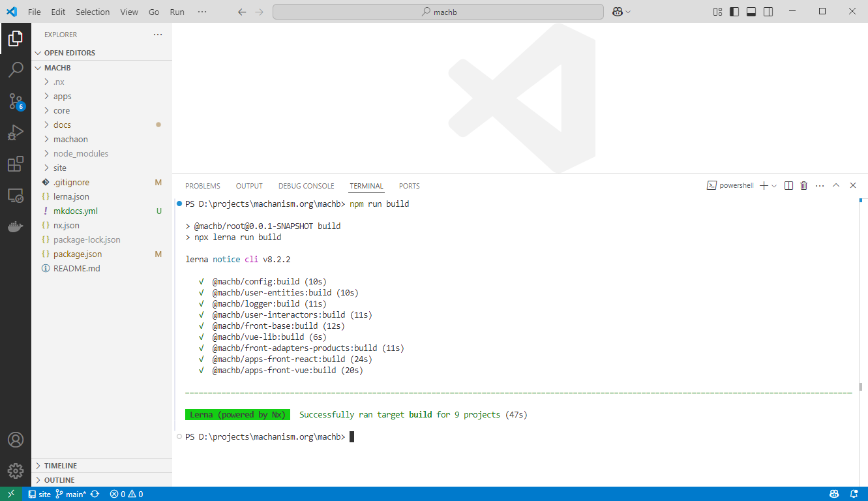Open the Manage gear icon
868x501 pixels.
[x=16, y=470]
